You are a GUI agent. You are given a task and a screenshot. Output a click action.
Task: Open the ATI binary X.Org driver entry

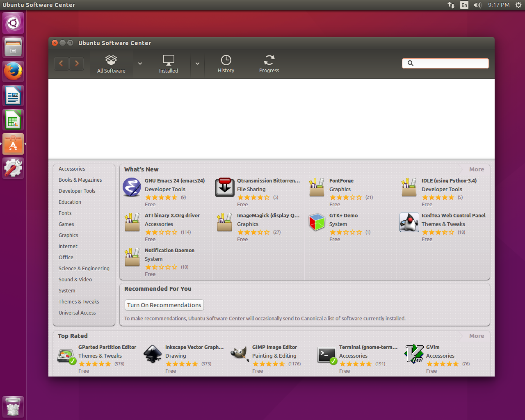166,227
